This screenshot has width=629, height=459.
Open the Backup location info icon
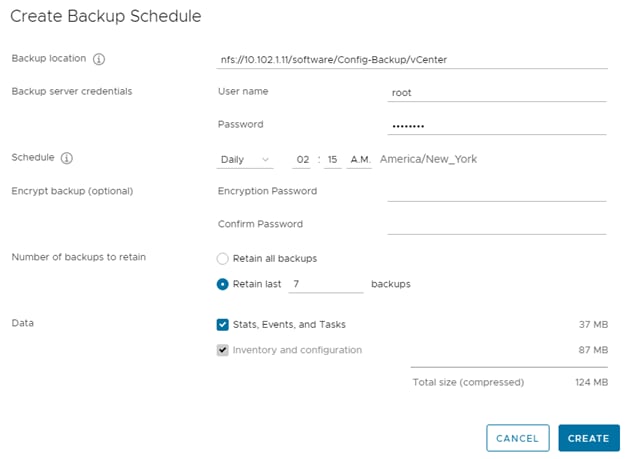pos(99,59)
